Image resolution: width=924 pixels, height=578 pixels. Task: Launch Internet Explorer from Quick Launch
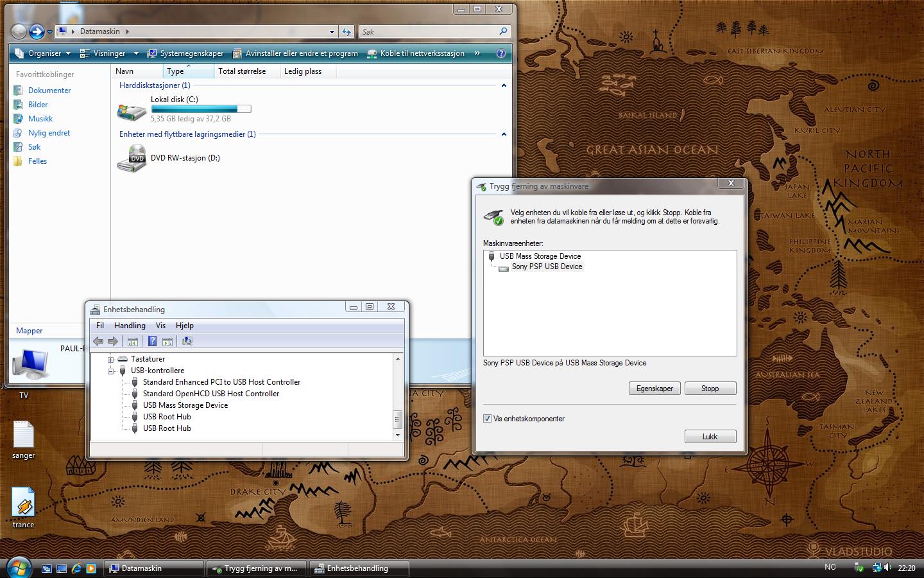pos(76,568)
